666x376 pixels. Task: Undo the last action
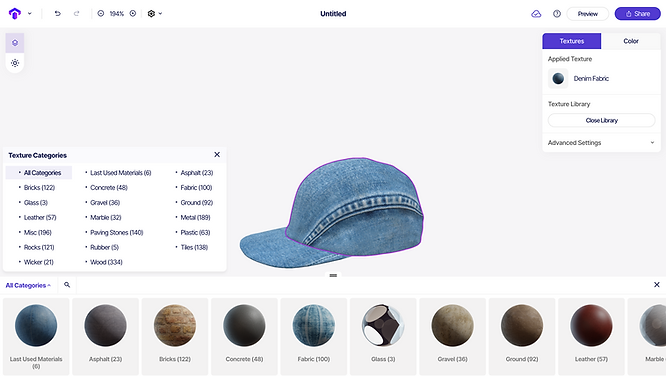[57, 14]
